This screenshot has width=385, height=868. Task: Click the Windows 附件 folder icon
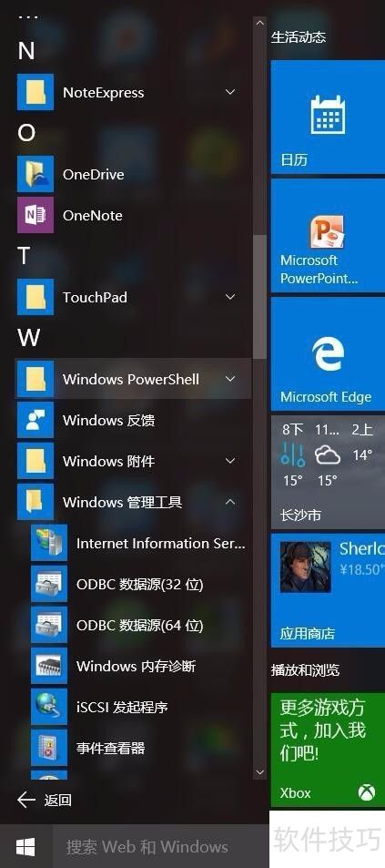click(35, 461)
